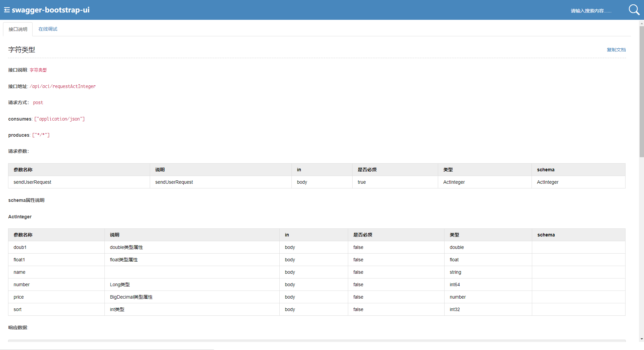
Task: Focus the search input box in header
Action: click(591, 11)
